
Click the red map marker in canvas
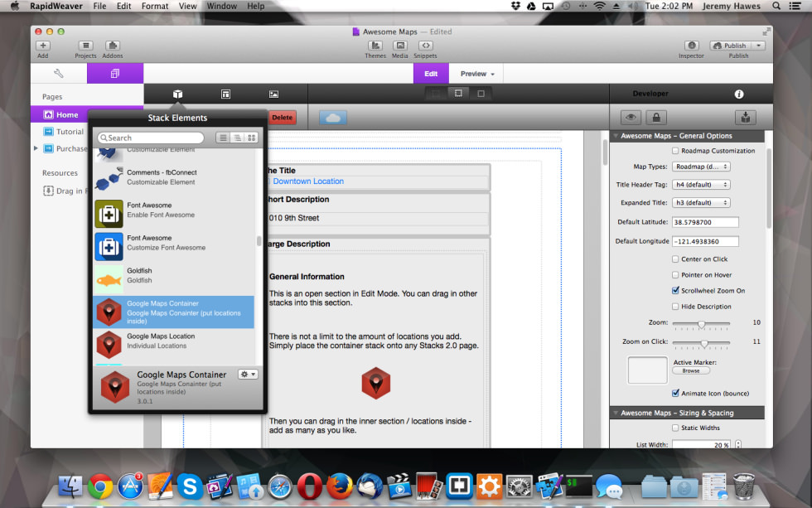(375, 383)
